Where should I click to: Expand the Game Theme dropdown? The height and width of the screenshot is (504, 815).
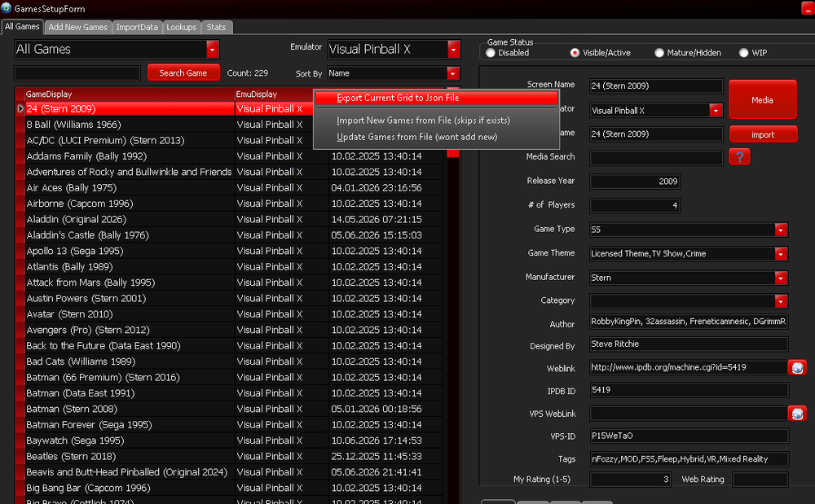point(781,254)
